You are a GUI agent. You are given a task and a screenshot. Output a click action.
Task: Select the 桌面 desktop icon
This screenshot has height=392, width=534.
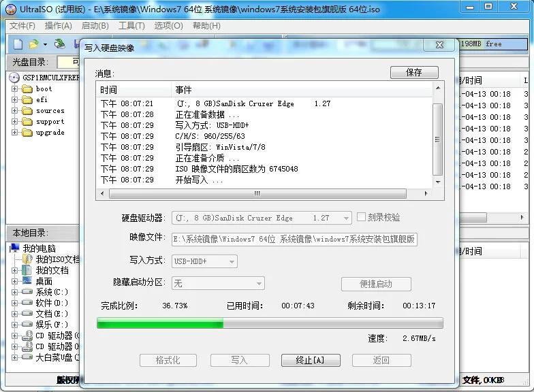(27, 280)
